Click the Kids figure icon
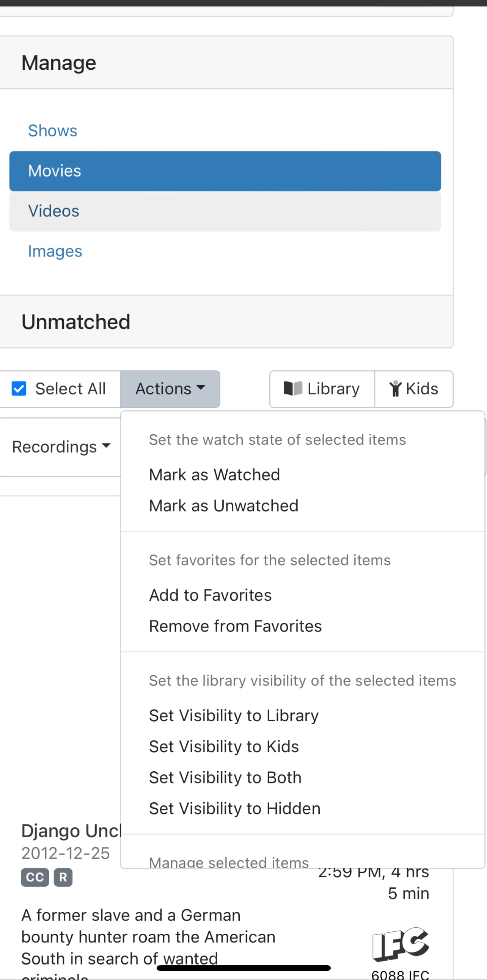The height and width of the screenshot is (980, 487). coord(396,388)
